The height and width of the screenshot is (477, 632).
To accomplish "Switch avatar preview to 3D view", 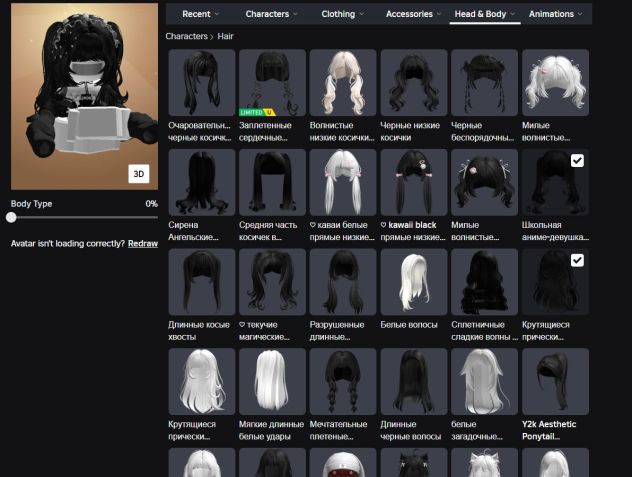I will [x=140, y=174].
